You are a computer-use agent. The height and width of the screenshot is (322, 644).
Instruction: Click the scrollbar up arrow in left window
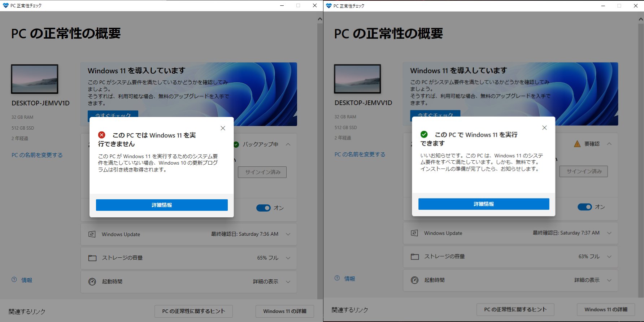(x=320, y=19)
